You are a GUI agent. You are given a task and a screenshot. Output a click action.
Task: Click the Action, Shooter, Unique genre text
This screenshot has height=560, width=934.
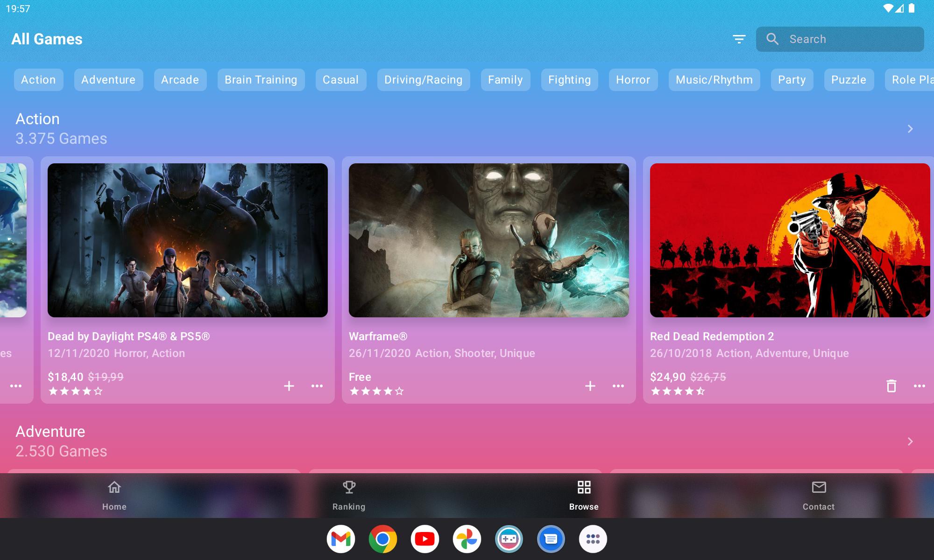[475, 353]
